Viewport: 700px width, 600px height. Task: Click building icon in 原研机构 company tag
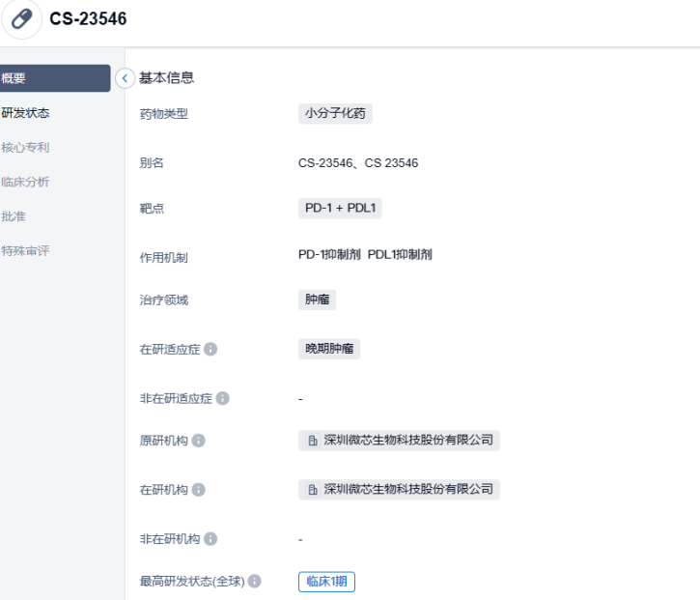[x=313, y=441]
